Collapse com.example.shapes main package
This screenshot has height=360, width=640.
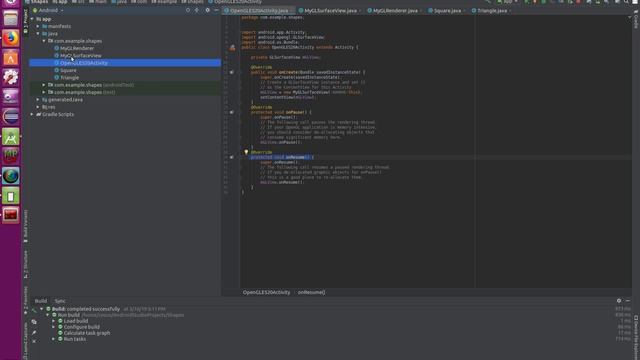click(x=44, y=41)
